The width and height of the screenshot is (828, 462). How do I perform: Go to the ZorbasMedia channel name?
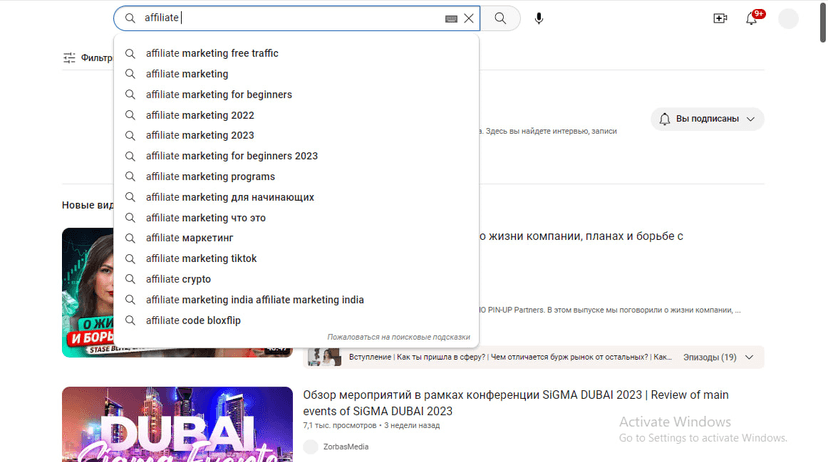point(346,447)
